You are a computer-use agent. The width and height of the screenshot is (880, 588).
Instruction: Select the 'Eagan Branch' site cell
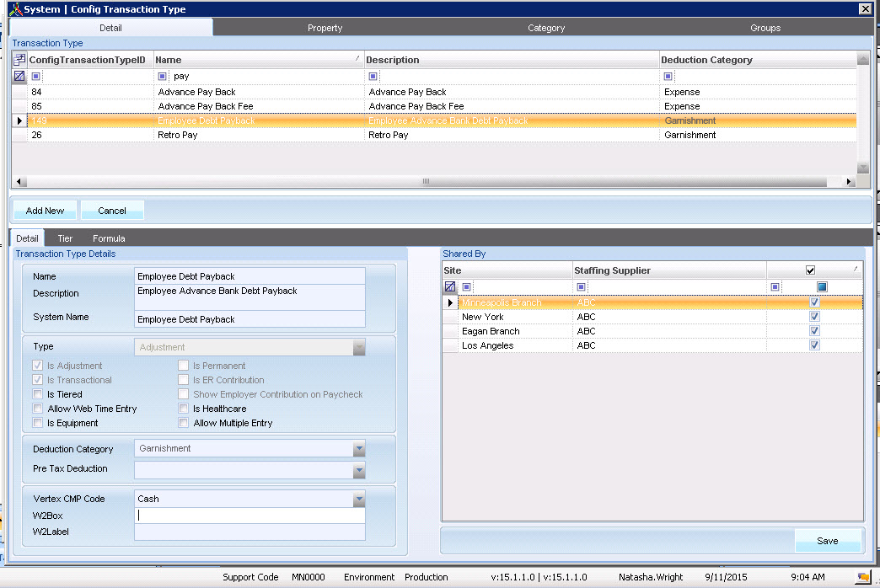(x=515, y=331)
